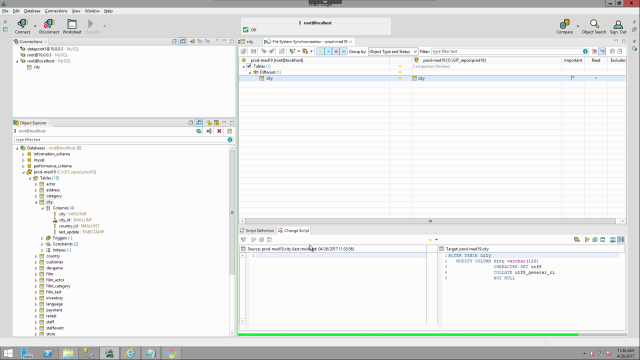Click Windows Start button
This screenshot has height=360, width=640.
click(8, 353)
